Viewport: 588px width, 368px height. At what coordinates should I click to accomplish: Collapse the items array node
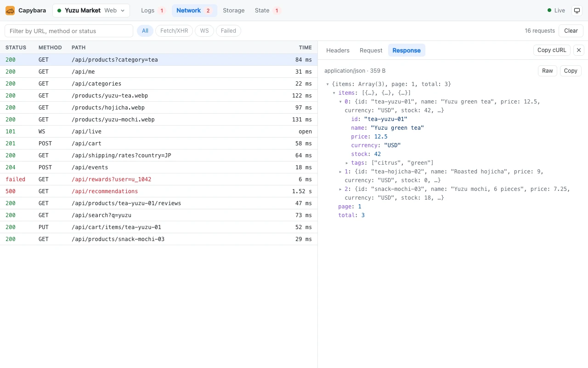(334, 93)
